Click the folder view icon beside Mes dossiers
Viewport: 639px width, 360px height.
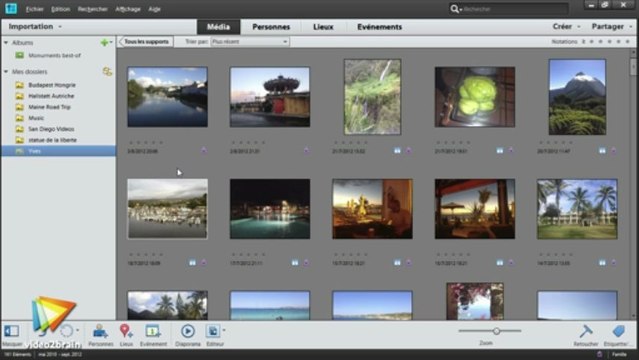107,72
